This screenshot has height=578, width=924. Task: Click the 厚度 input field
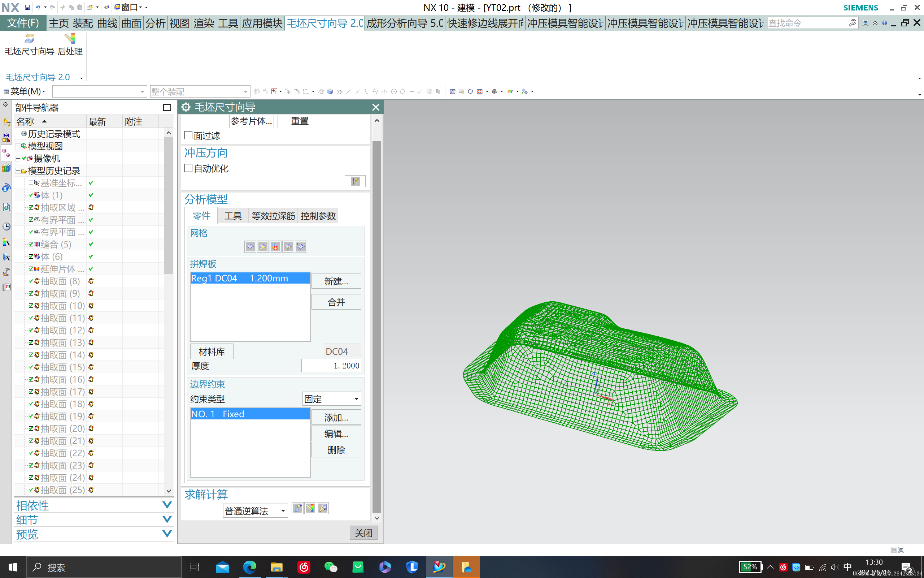click(x=331, y=366)
